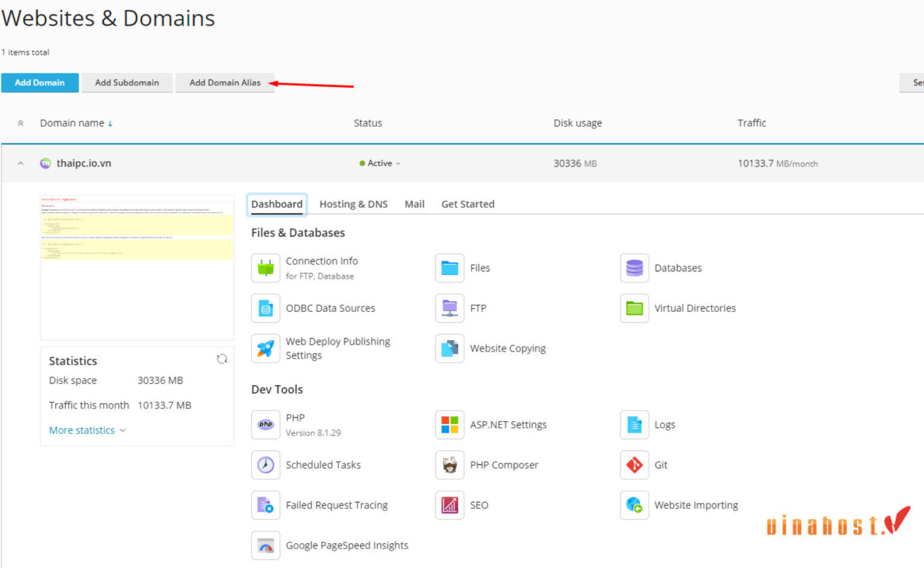Click the Scheduled Tasks clock icon
This screenshot has height=568, width=924.
click(265, 465)
